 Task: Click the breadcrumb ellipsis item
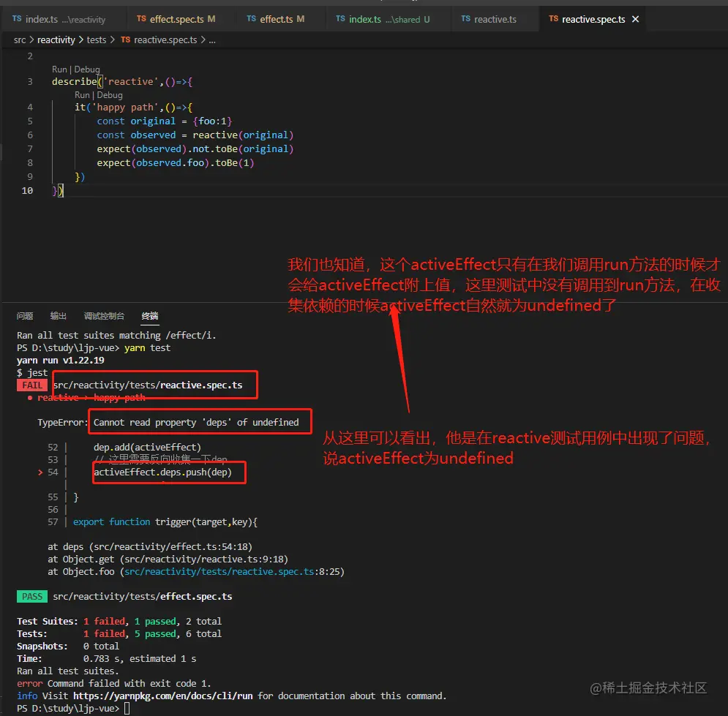pyautogui.click(x=212, y=40)
